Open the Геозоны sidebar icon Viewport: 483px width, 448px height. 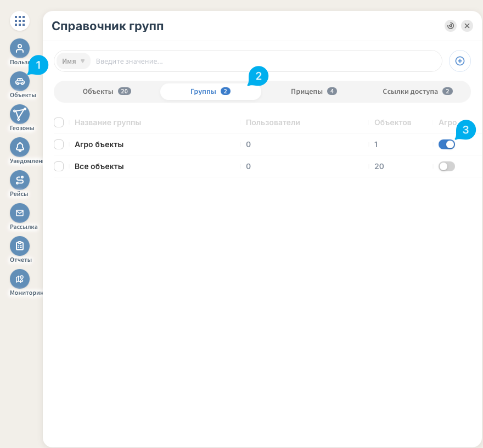coord(20,114)
